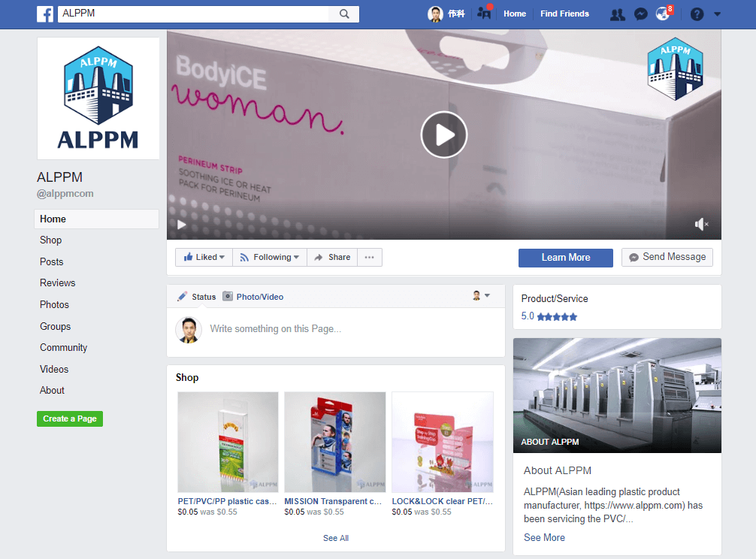Open the Following dropdown button

point(270,257)
